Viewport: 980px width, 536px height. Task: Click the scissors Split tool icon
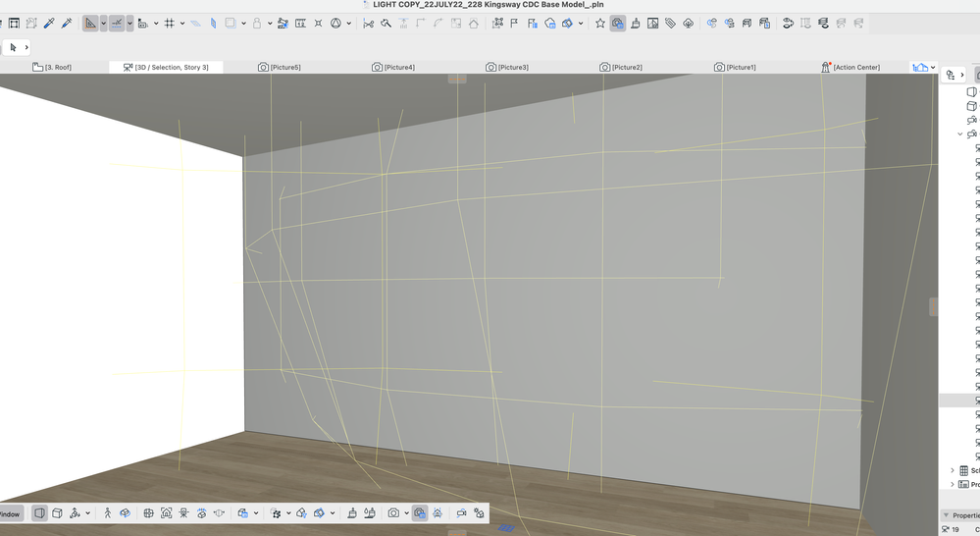[x=368, y=24]
